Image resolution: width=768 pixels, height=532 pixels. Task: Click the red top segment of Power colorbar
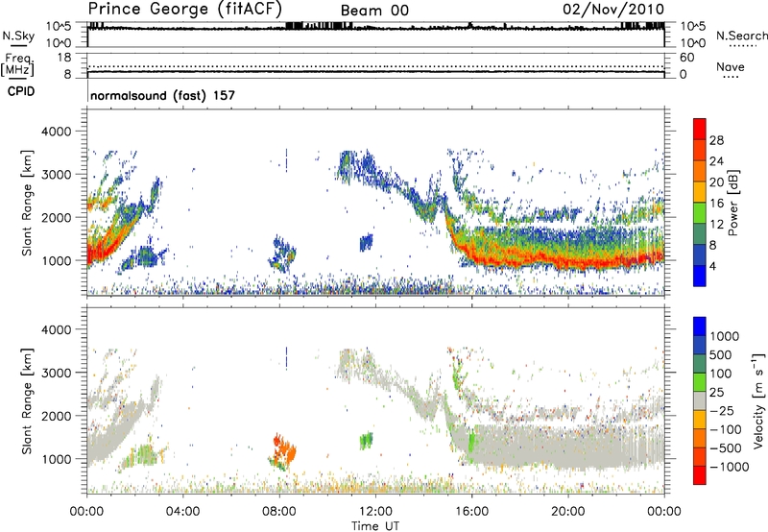[700, 129]
